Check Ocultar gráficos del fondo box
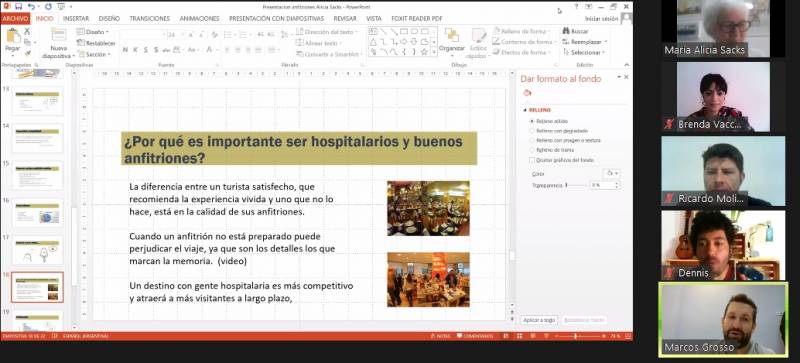 coord(532,160)
